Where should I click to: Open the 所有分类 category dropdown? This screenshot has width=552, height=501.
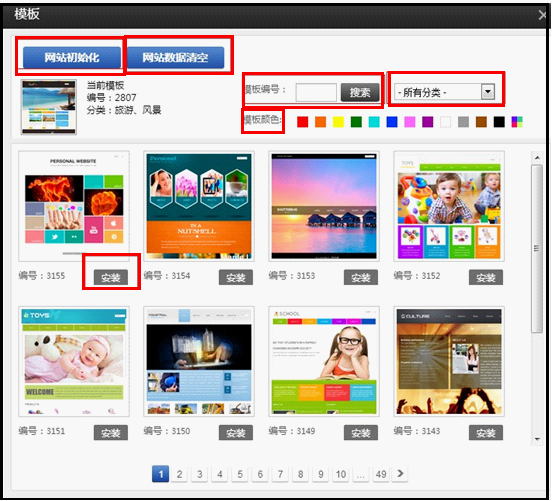click(x=444, y=92)
